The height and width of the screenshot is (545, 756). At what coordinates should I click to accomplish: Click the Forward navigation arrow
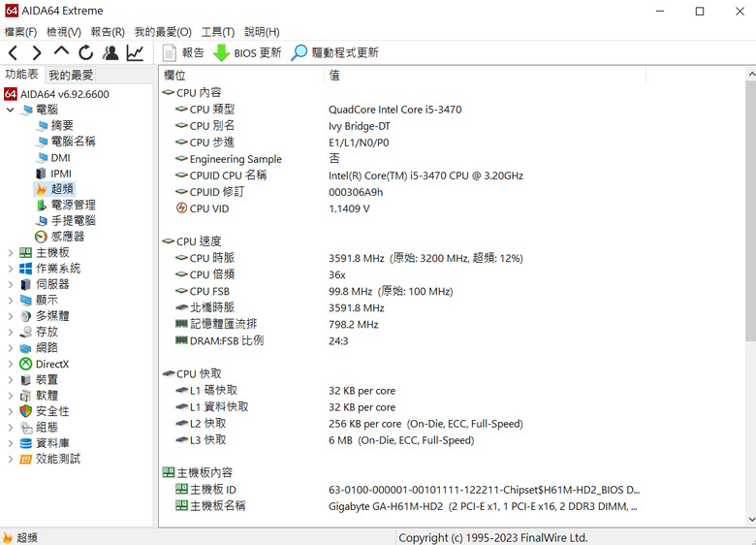point(36,52)
